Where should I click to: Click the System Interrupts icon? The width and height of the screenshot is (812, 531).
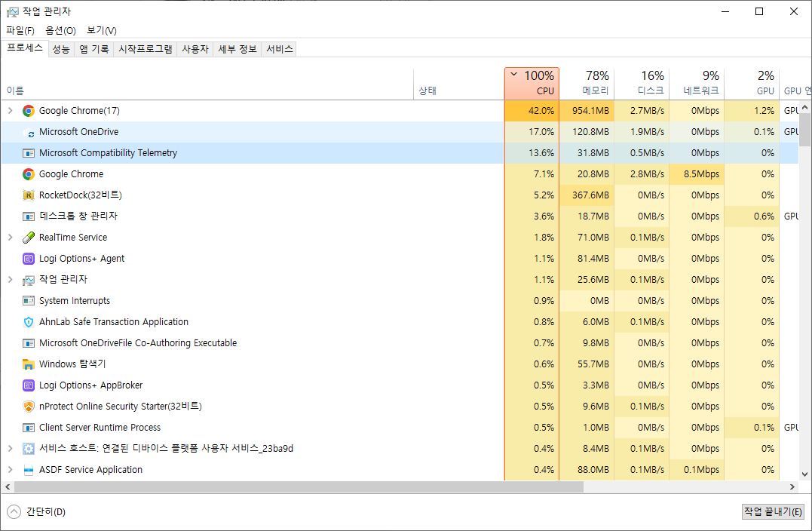coord(29,301)
